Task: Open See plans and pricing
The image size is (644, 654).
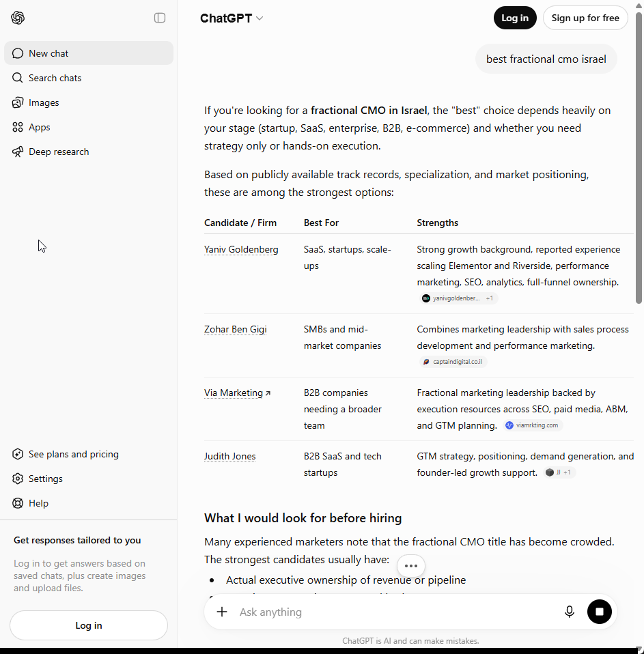Action: (x=89, y=454)
